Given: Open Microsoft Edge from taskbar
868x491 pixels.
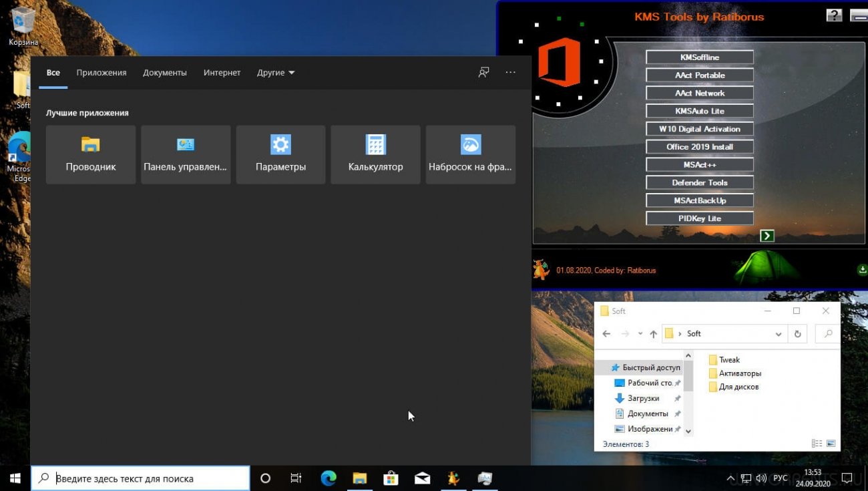Looking at the screenshot, I should coord(329,478).
